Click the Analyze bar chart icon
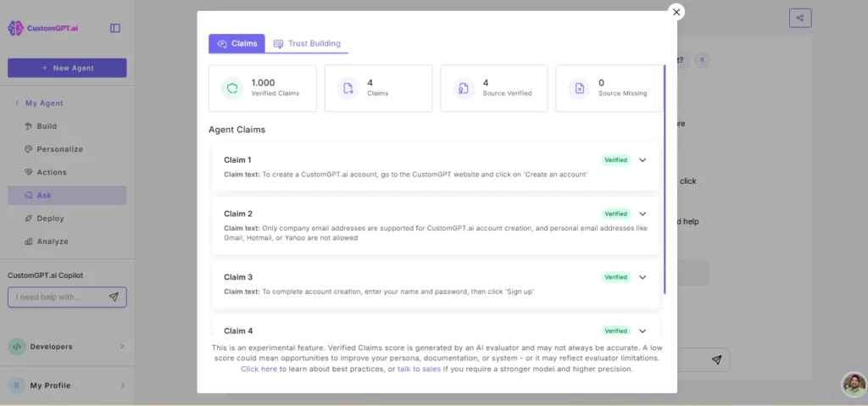 pyautogui.click(x=29, y=242)
